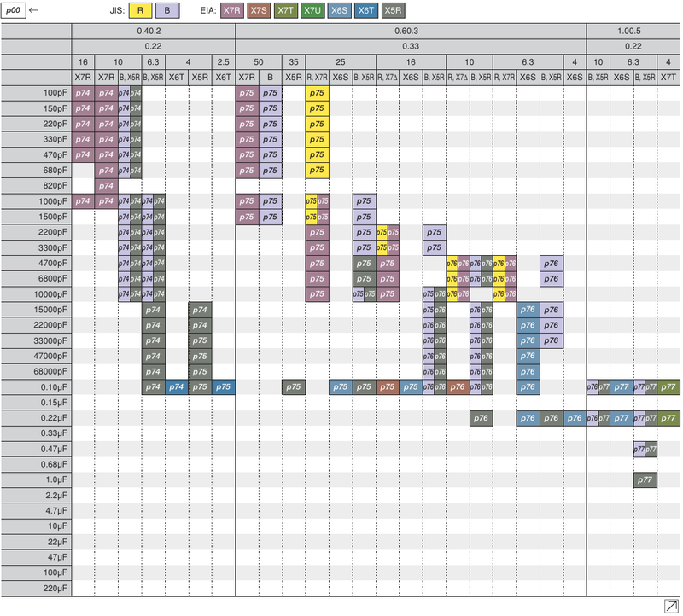Click the 0.40.2 size header

pos(154,31)
